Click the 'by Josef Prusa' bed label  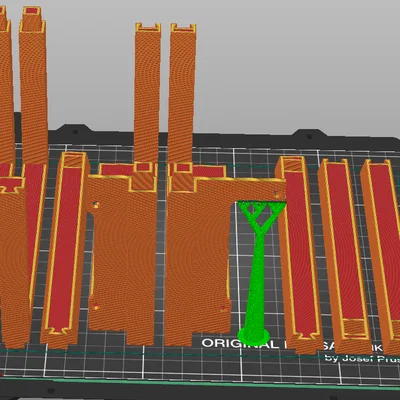pyautogui.click(x=363, y=359)
